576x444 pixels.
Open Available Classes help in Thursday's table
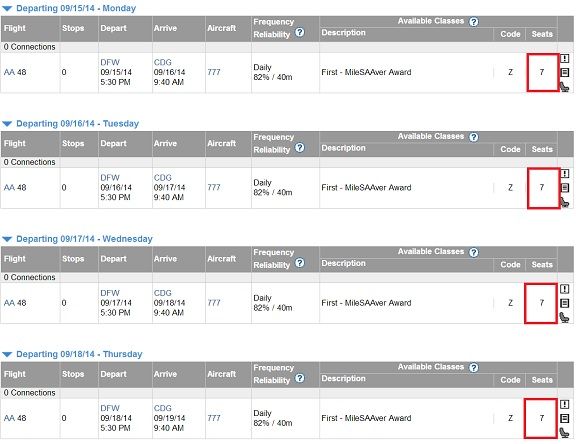tap(474, 368)
